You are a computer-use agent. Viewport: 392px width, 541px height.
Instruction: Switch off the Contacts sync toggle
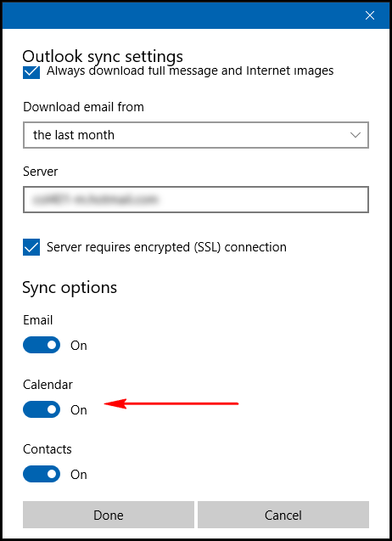[x=42, y=474]
